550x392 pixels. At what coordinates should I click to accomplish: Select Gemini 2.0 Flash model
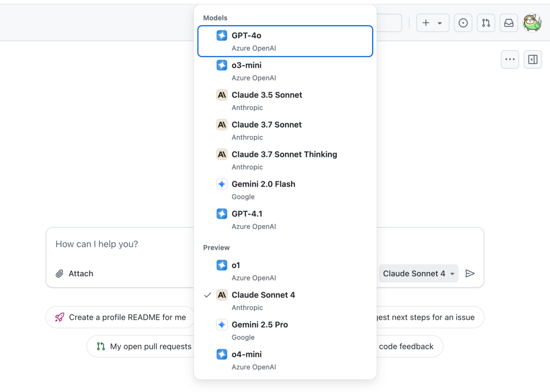285,190
